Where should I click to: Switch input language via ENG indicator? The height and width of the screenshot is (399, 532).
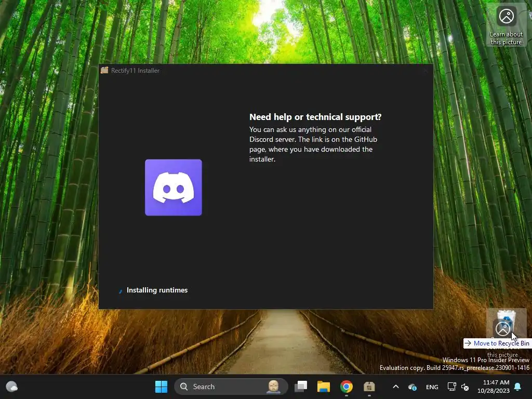point(432,387)
